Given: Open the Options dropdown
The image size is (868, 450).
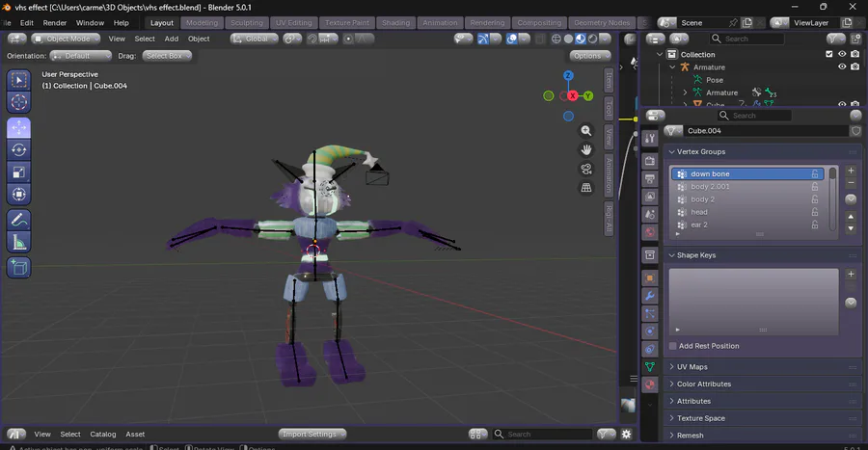Looking at the screenshot, I should tap(590, 56).
